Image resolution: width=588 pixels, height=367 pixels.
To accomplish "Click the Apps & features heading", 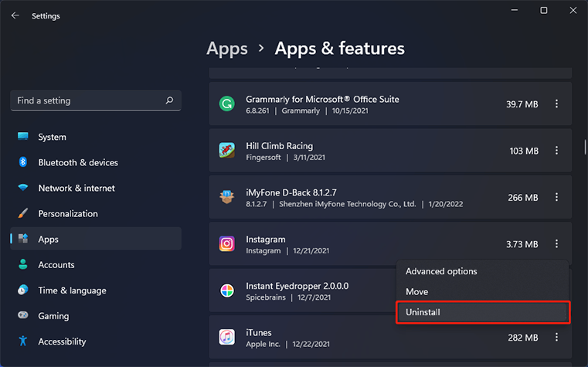I will (339, 49).
